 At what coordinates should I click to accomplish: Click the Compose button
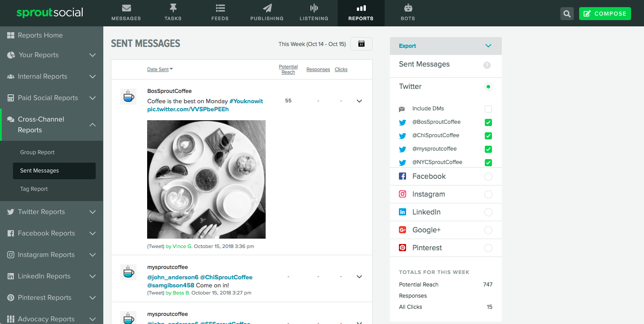click(x=605, y=14)
